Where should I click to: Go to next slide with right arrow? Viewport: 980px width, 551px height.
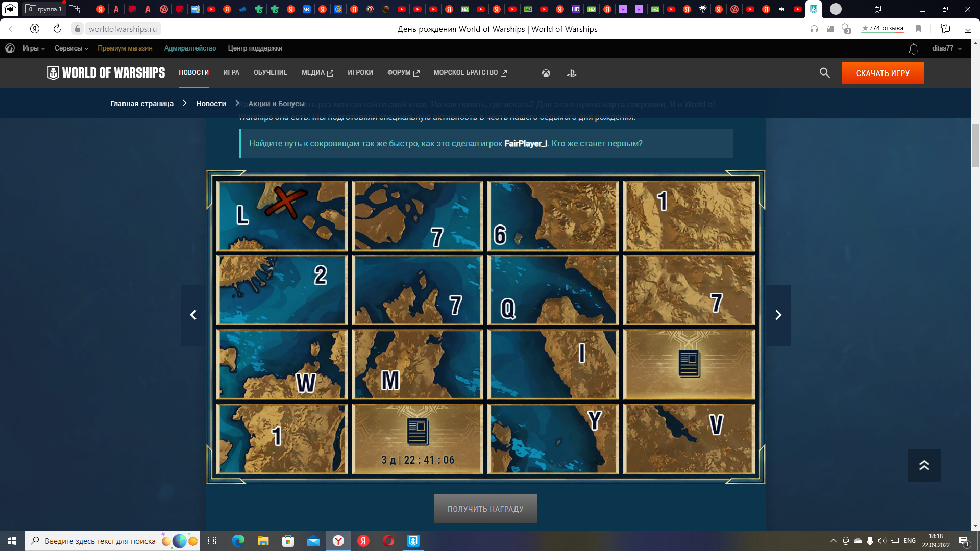click(x=778, y=315)
